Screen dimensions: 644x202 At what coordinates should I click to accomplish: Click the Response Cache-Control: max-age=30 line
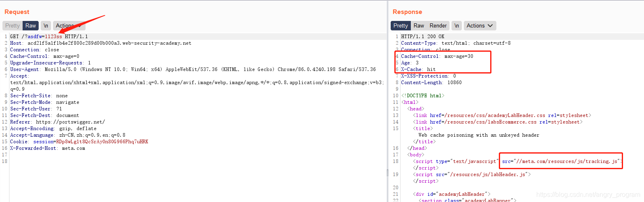click(437, 56)
